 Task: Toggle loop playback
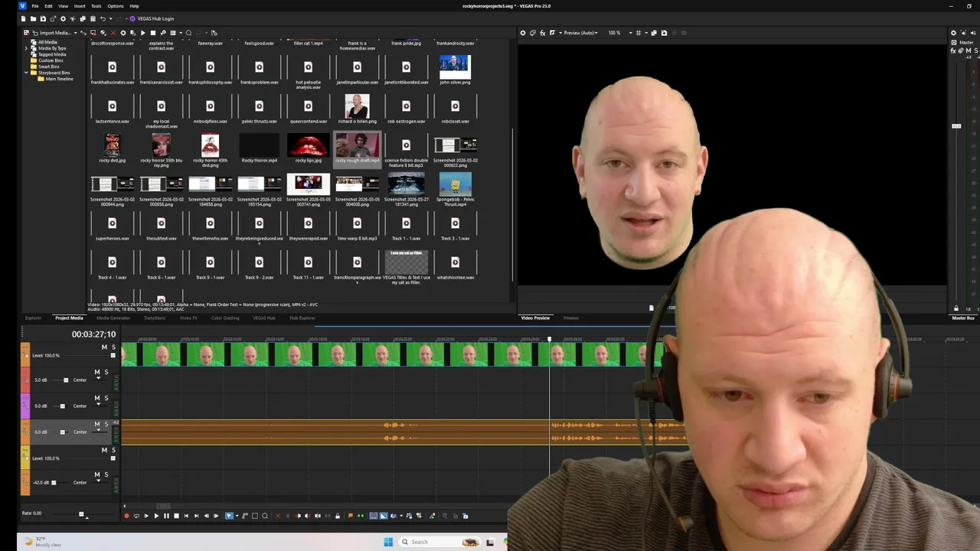[136, 516]
